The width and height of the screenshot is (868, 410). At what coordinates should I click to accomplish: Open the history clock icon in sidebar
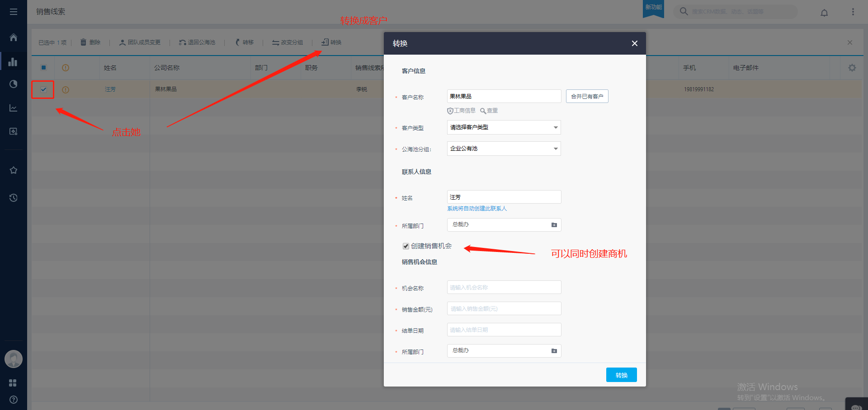pyautogui.click(x=14, y=198)
